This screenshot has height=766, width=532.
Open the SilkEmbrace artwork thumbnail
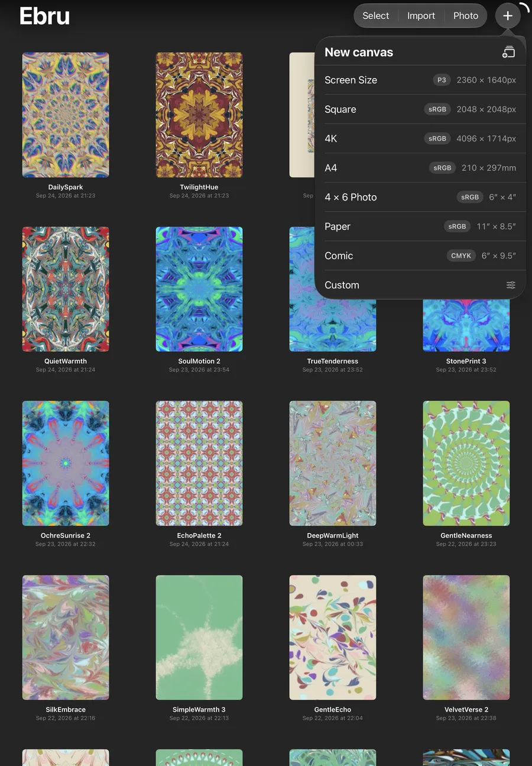point(66,638)
